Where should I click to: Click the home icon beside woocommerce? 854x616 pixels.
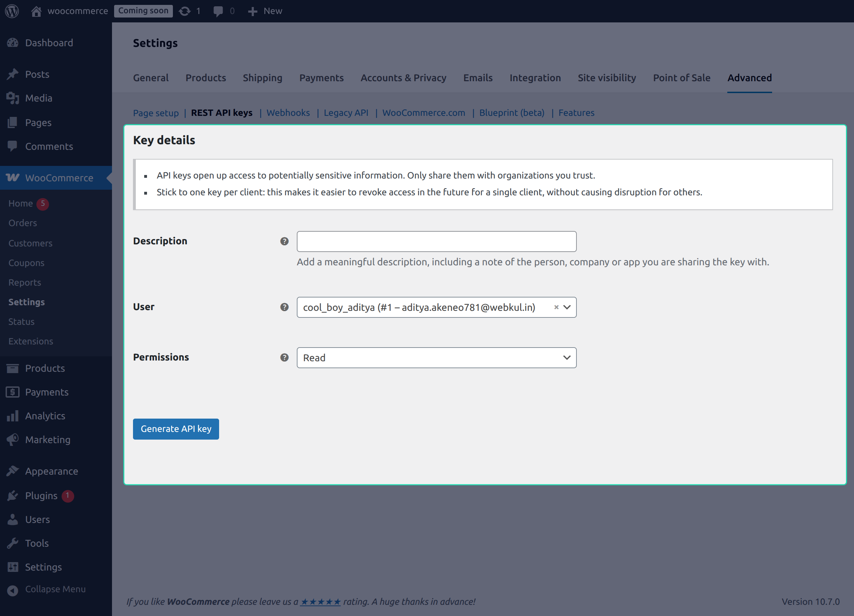click(x=36, y=11)
